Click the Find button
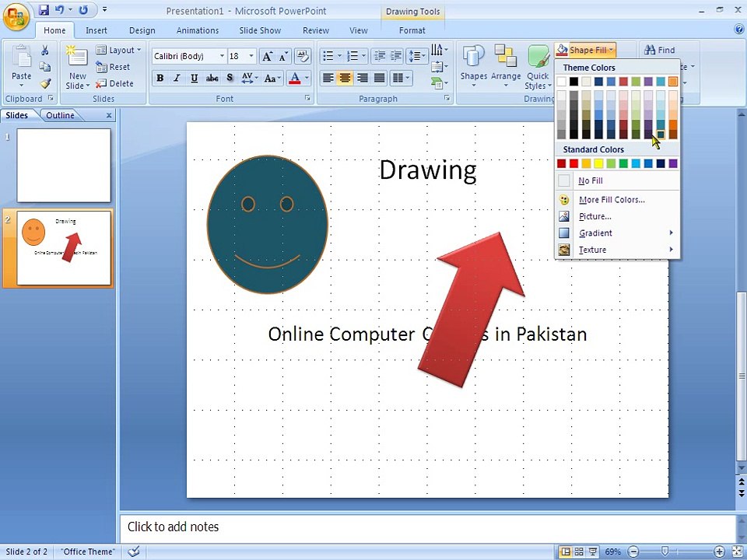This screenshot has height=560, width=747. (x=659, y=50)
